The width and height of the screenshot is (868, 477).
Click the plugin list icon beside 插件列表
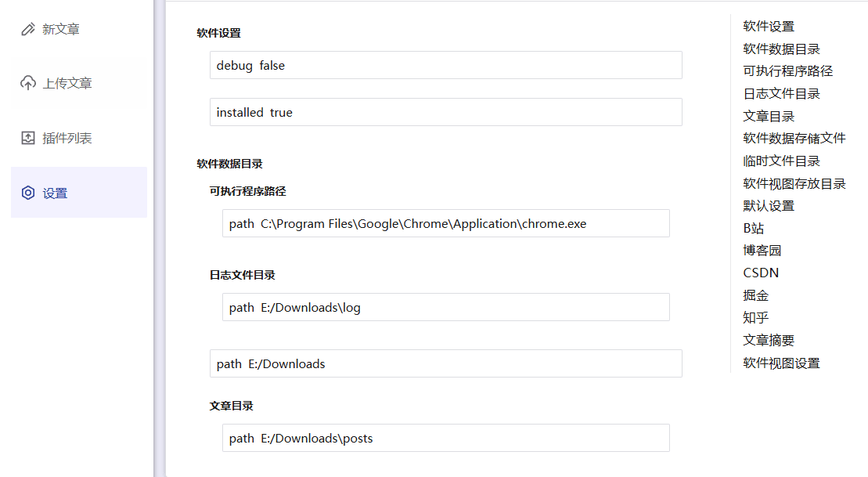point(28,138)
